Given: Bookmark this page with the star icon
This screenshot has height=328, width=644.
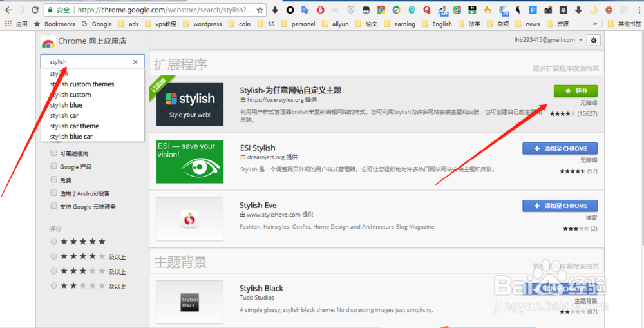Looking at the screenshot, I should pyautogui.click(x=260, y=10).
